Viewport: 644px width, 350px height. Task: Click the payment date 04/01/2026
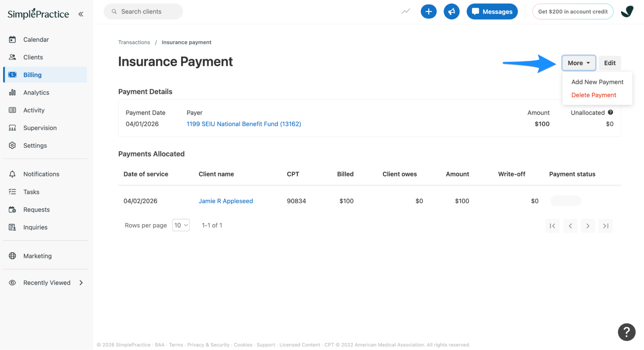(142, 124)
